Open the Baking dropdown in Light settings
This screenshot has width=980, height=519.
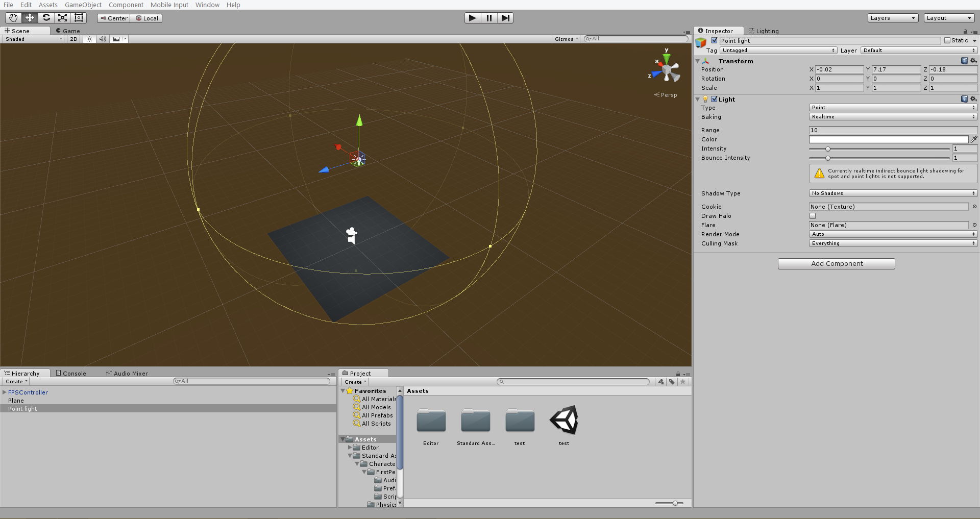click(892, 117)
